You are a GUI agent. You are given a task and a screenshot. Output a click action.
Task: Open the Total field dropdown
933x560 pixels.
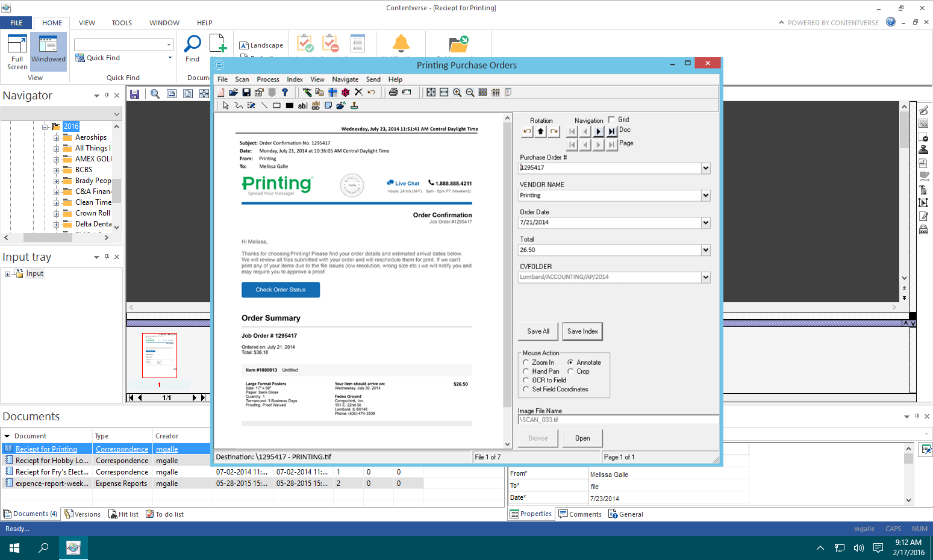tap(705, 250)
